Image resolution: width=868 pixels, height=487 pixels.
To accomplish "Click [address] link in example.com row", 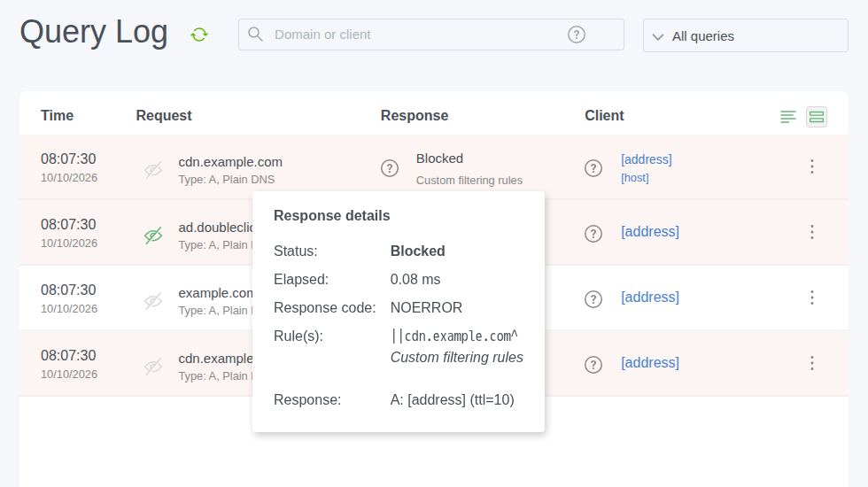I will 650,298.
